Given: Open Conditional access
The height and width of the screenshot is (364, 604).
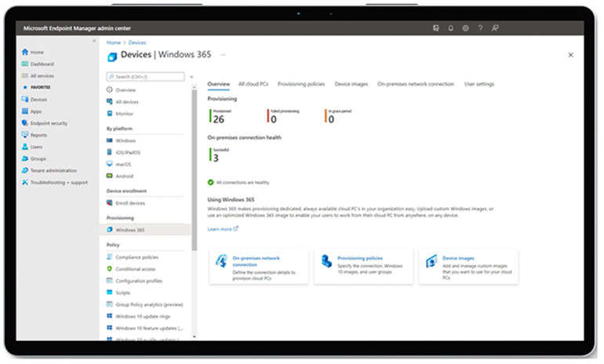Looking at the screenshot, I should tap(131, 269).
